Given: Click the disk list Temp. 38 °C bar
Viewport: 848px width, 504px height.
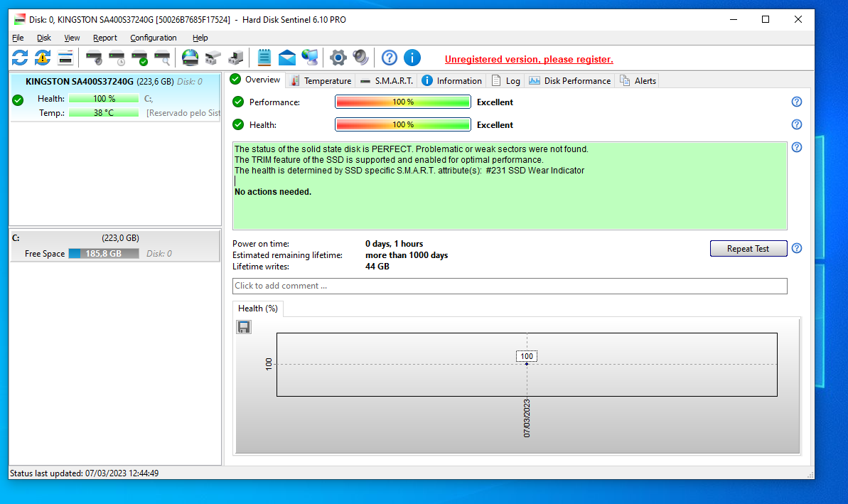Looking at the screenshot, I should coord(104,112).
